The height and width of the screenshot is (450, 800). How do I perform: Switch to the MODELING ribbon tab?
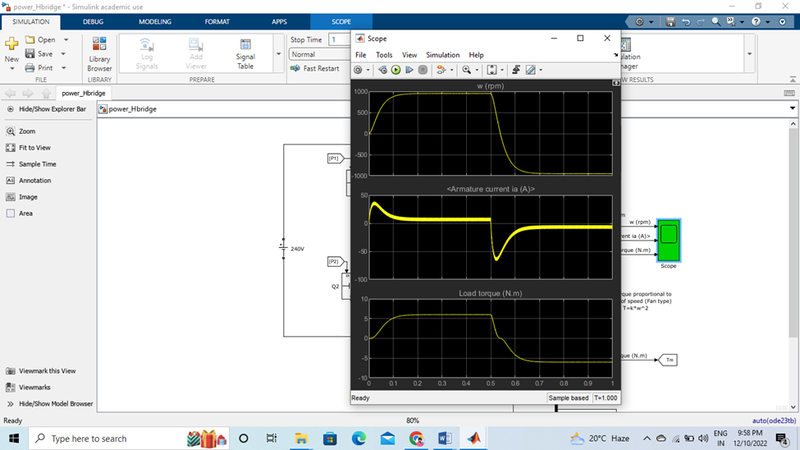155,22
